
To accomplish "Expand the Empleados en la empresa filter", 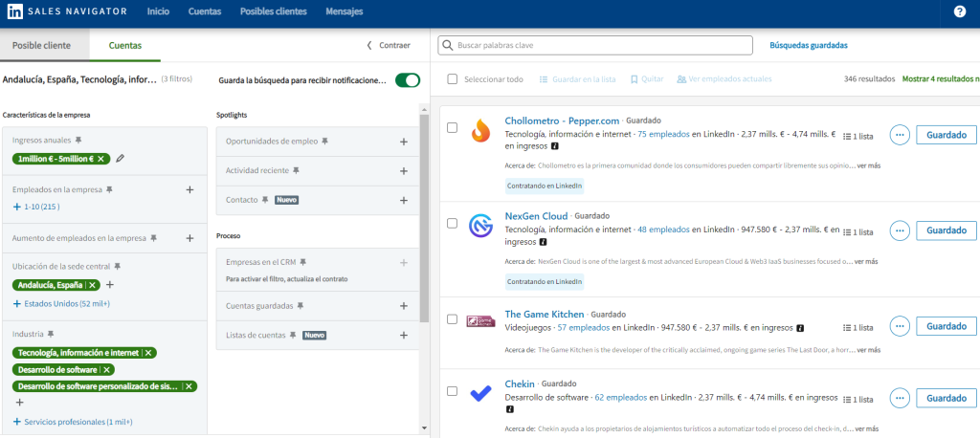I will (x=190, y=189).
